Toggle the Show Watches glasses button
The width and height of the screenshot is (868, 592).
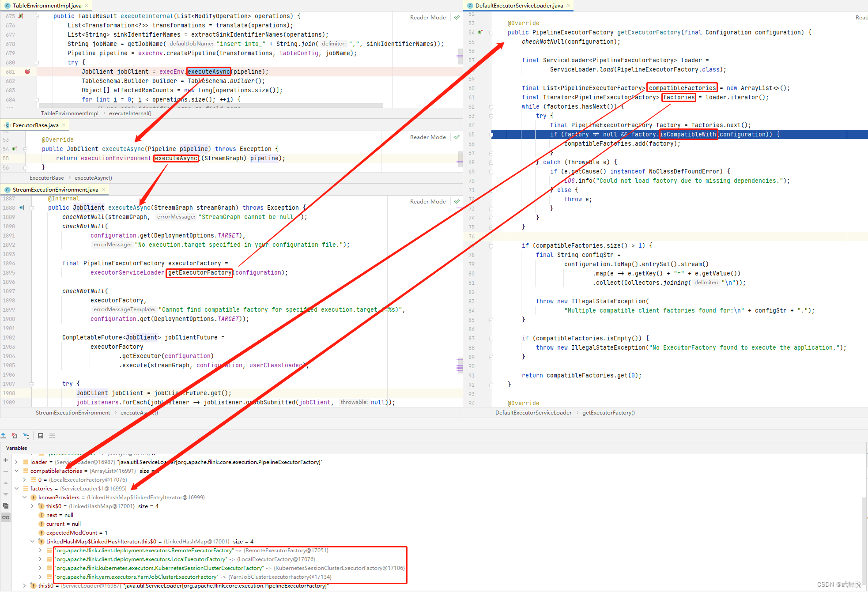click(x=6, y=517)
